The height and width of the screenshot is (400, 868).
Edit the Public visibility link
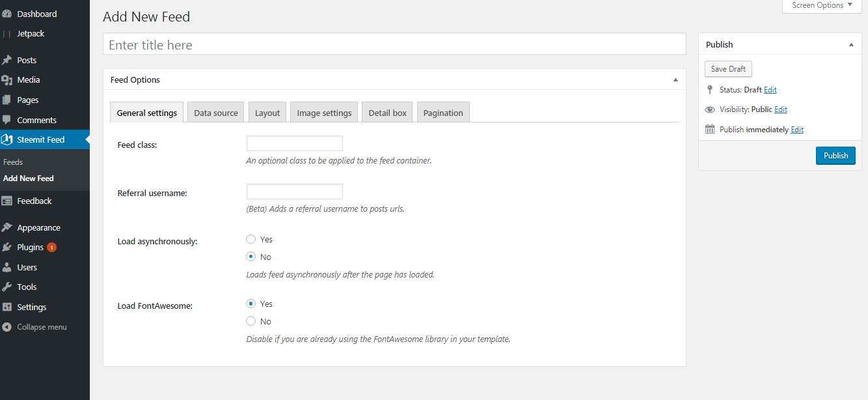(781, 109)
